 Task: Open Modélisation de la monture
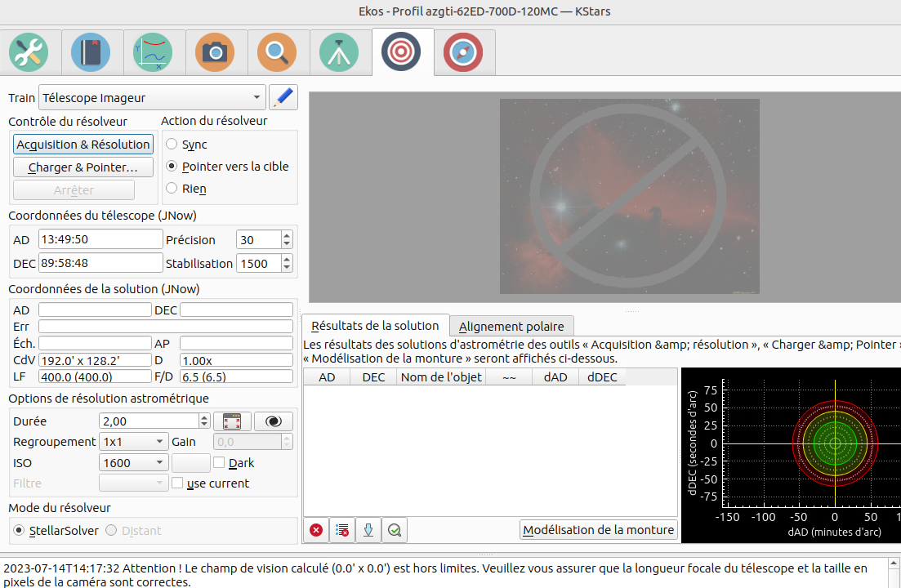coord(598,530)
